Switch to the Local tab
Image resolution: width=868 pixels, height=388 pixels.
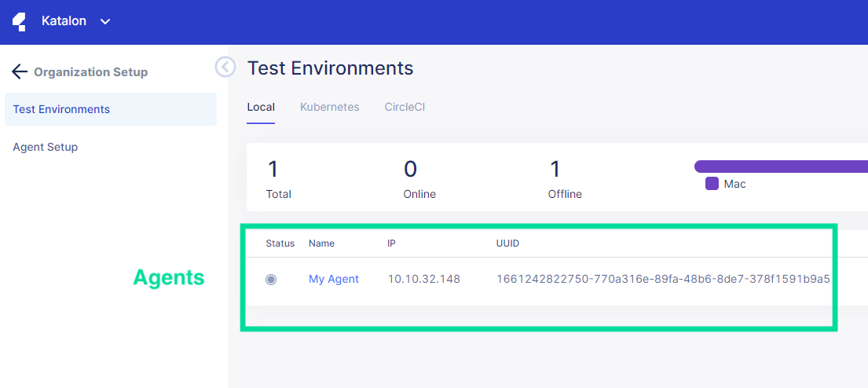pos(261,107)
